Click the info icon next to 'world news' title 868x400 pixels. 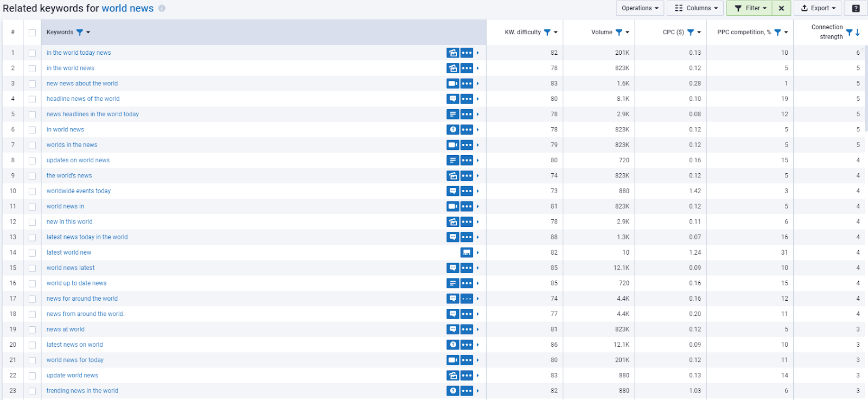tap(162, 8)
